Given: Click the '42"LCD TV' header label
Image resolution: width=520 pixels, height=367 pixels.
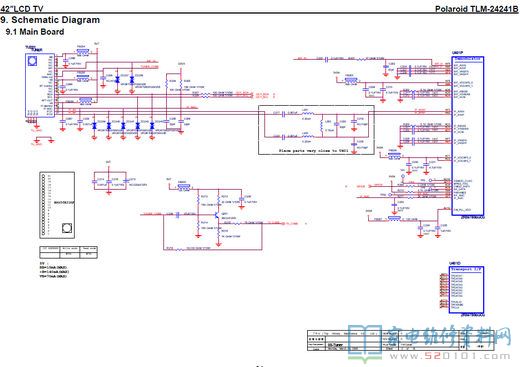Looking at the screenshot, I should (x=22, y=9).
